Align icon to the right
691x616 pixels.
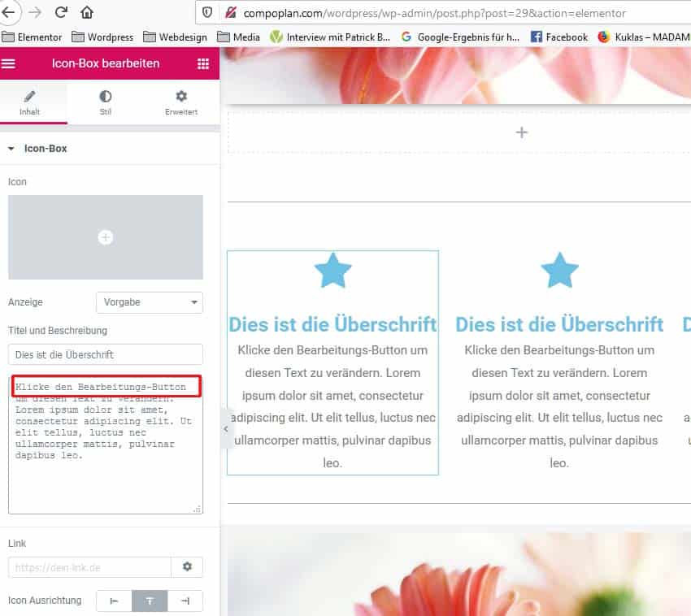pos(185,601)
